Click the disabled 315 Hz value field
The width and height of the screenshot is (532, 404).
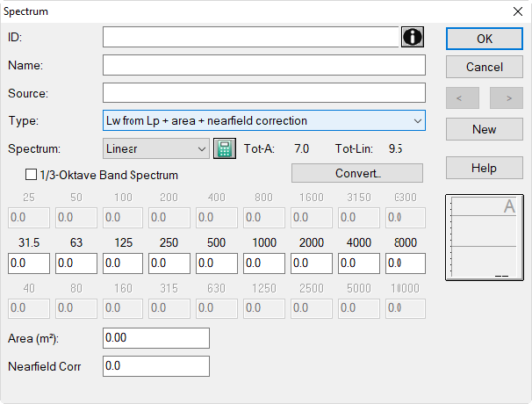tap(169, 308)
